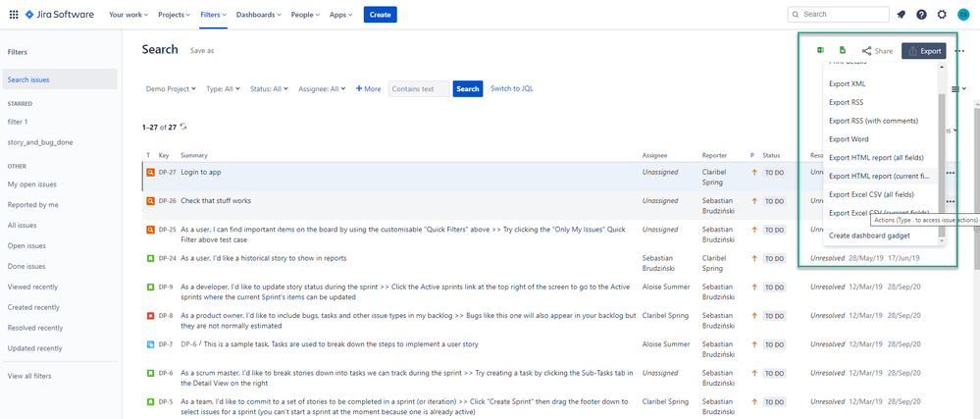Click the issue type icon for DP-27

(x=150, y=172)
